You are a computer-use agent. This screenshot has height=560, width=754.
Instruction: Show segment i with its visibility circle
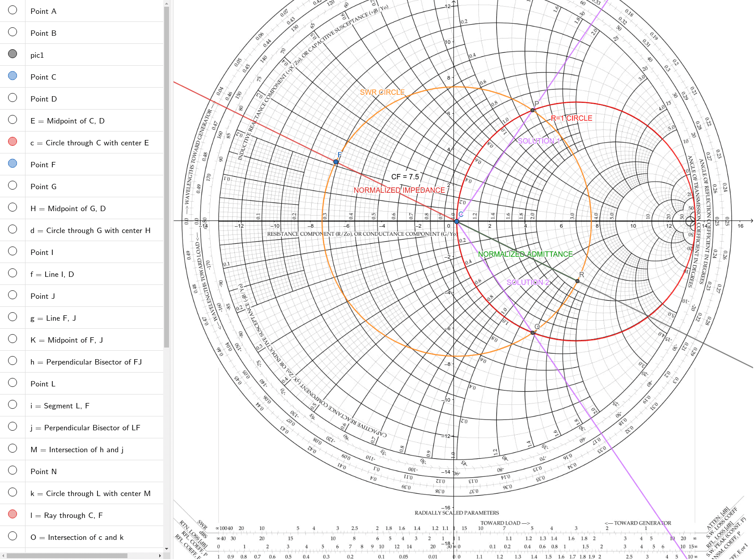click(x=13, y=404)
